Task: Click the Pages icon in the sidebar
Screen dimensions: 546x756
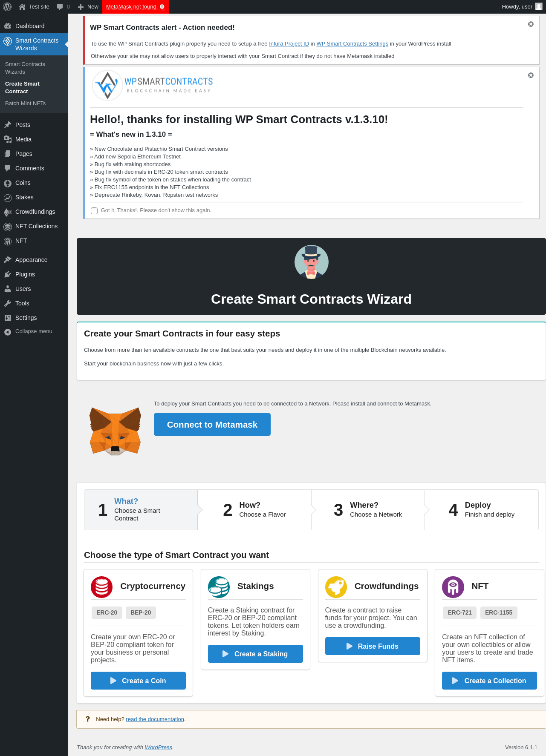Action: pos(8,154)
